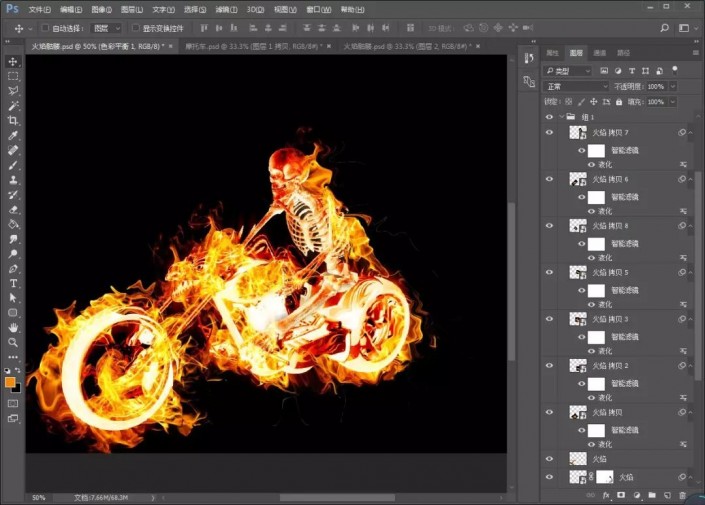Screen dimensions: 705x505
Task: Toggle the 自动选择 checkbox
Action: [45, 28]
